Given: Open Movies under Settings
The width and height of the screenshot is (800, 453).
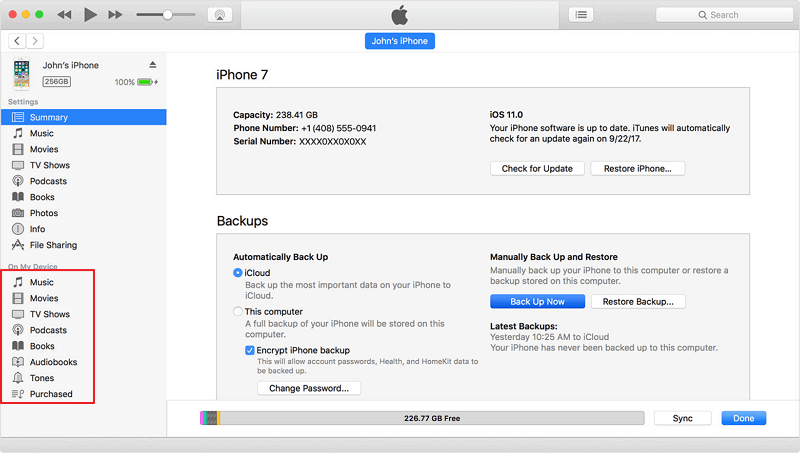Looking at the screenshot, I should click(84, 149).
